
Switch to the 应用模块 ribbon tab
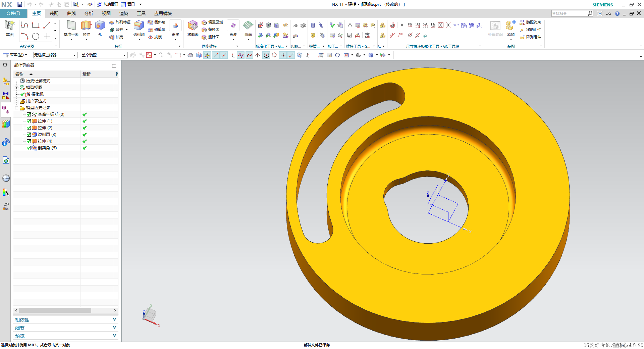163,13
